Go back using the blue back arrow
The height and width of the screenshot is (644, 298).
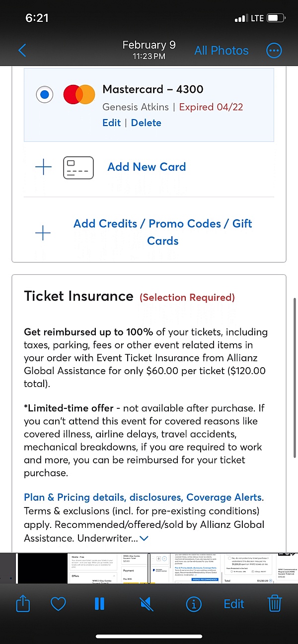click(22, 50)
